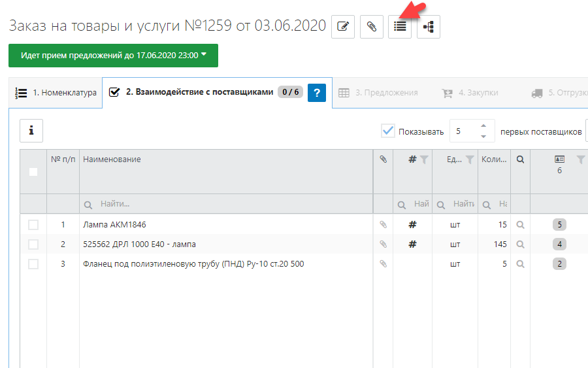Image resolution: width=588 pixels, height=368 pixels.
Task: Open the 3. Предложения tab
Action: pyautogui.click(x=378, y=93)
